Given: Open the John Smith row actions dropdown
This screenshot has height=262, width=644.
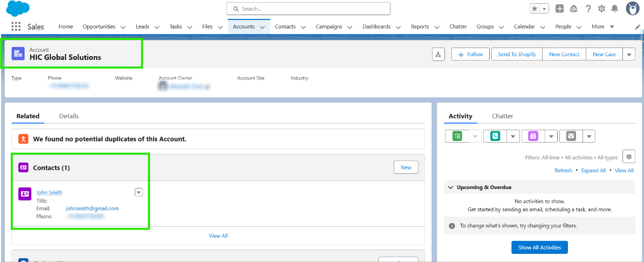Looking at the screenshot, I should tap(139, 192).
